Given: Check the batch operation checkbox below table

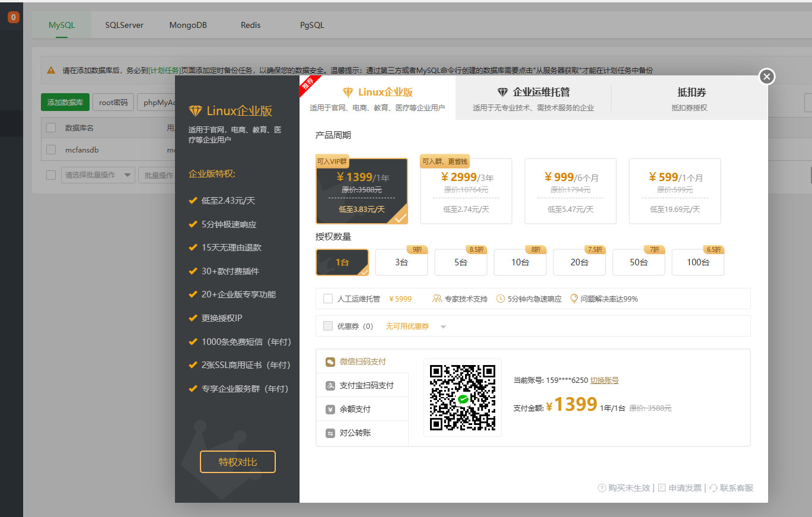Looking at the screenshot, I should tap(51, 175).
